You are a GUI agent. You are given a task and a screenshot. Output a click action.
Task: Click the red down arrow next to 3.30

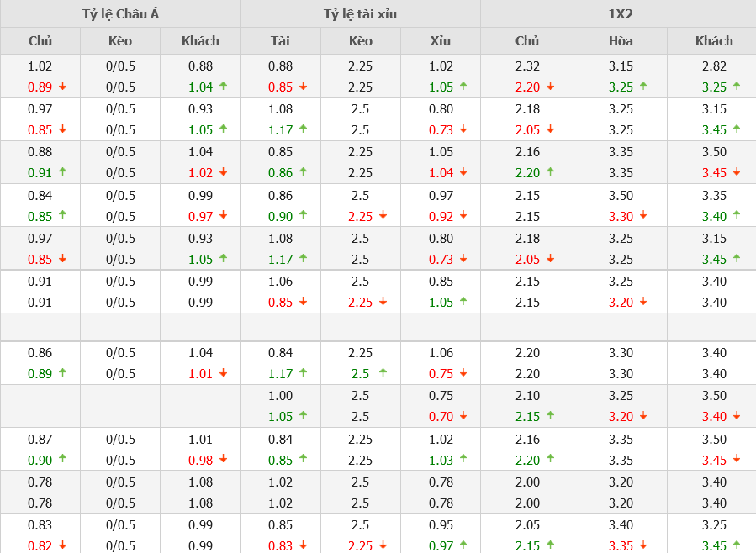pyautogui.click(x=643, y=216)
